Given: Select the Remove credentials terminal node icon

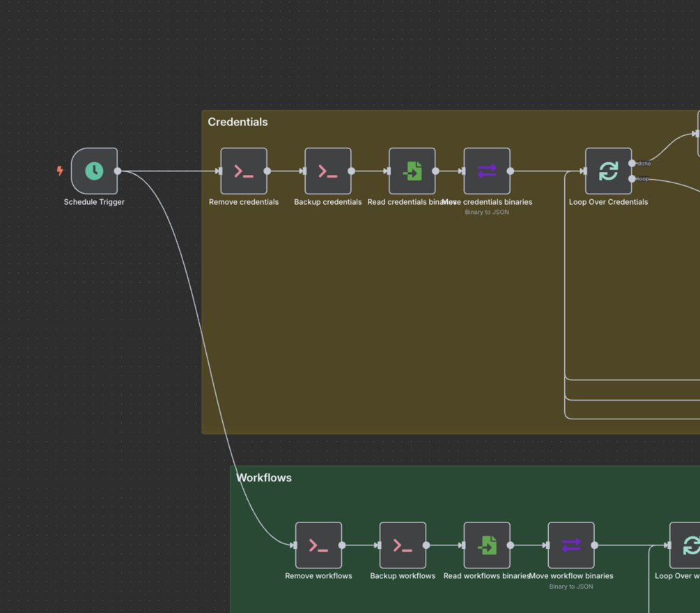Looking at the screenshot, I should pos(243,171).
